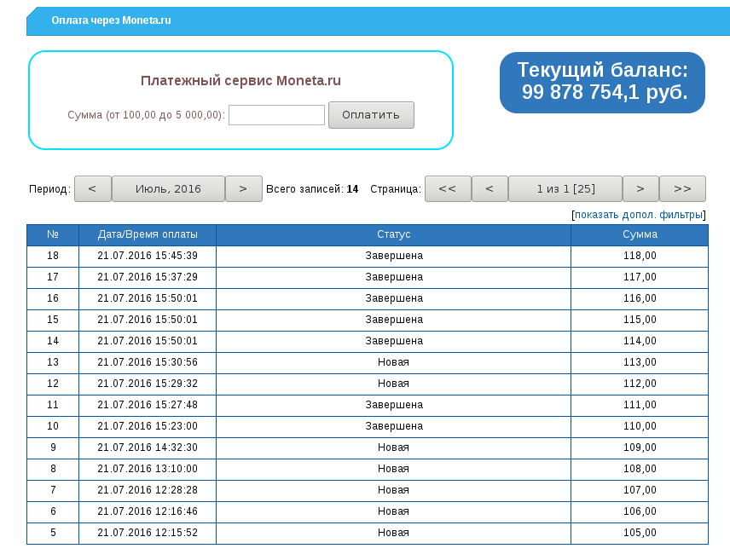Click the current balance panel

coord(602,82)
